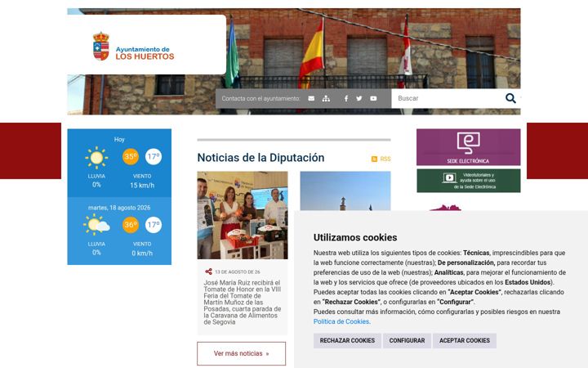Open the Feria del Tomate news photo
This screenshot has width=588, height=368.
[x=243, y=215]
